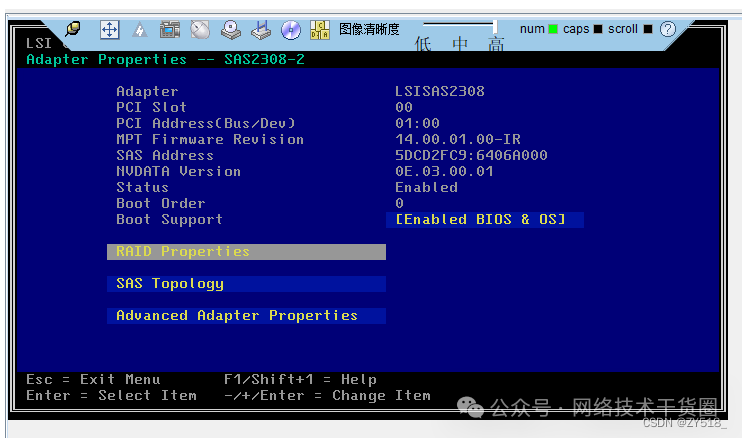Viewport: 742px width, 438px height.
Task: Click PCI Address value 01:00
Action: coord(417,123)
